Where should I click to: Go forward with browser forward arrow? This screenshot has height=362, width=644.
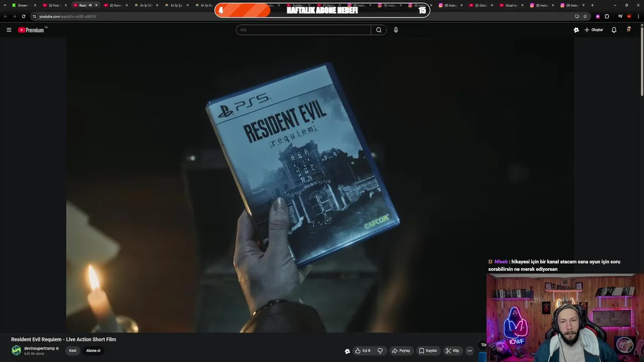pyautogui.click(x=14, y=16)
